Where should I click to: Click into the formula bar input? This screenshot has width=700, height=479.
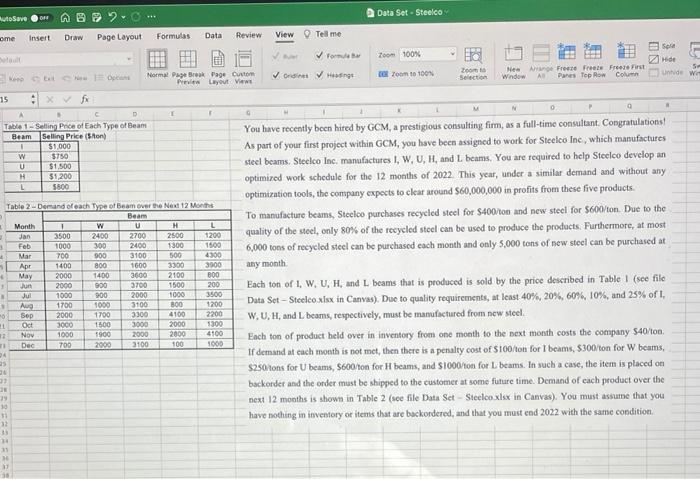[393, 96]
